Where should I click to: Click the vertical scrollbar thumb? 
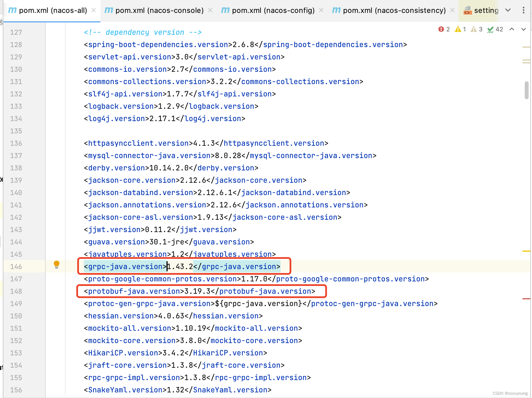[x=527, y=90]
